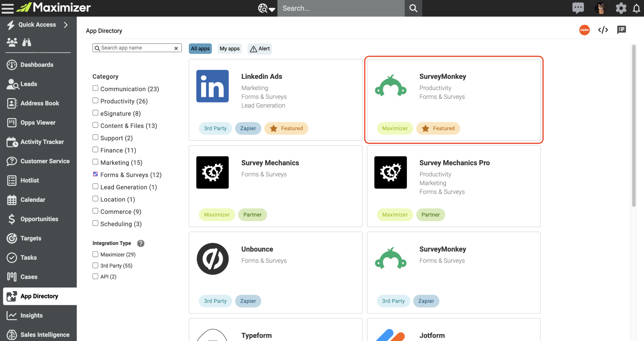
Task: Click the Cases sidebar icon
Action: [12, 277]
